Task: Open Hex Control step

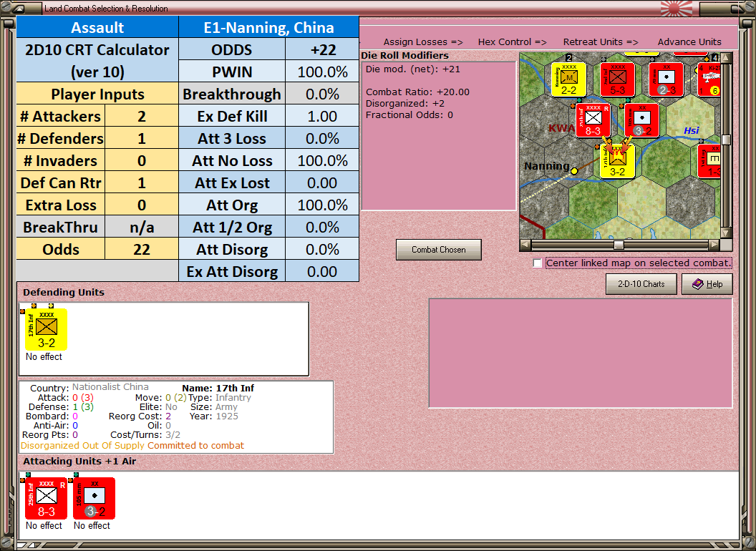Action: 512,42
